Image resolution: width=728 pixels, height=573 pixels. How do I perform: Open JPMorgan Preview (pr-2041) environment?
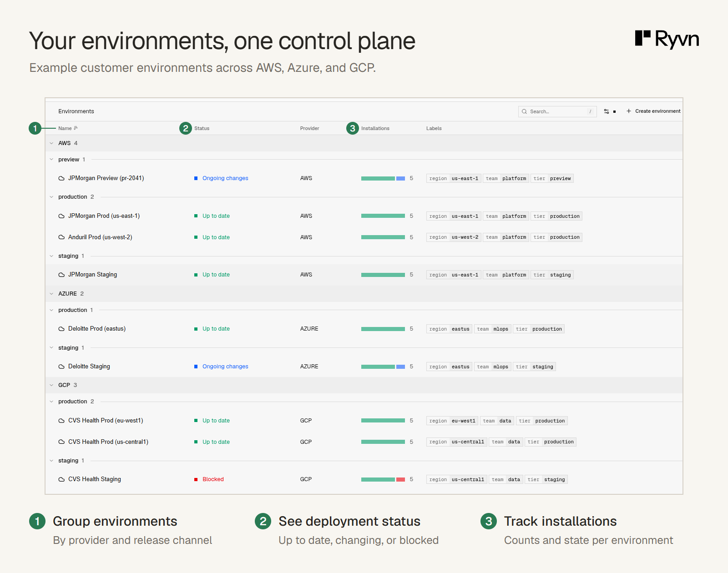click(x=106, y=178)
